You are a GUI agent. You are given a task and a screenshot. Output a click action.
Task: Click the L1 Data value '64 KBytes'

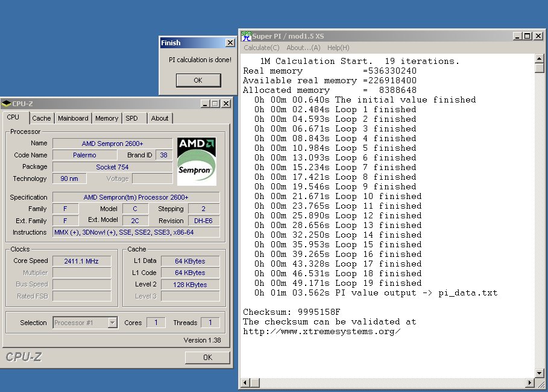click(x=191, y=261)
